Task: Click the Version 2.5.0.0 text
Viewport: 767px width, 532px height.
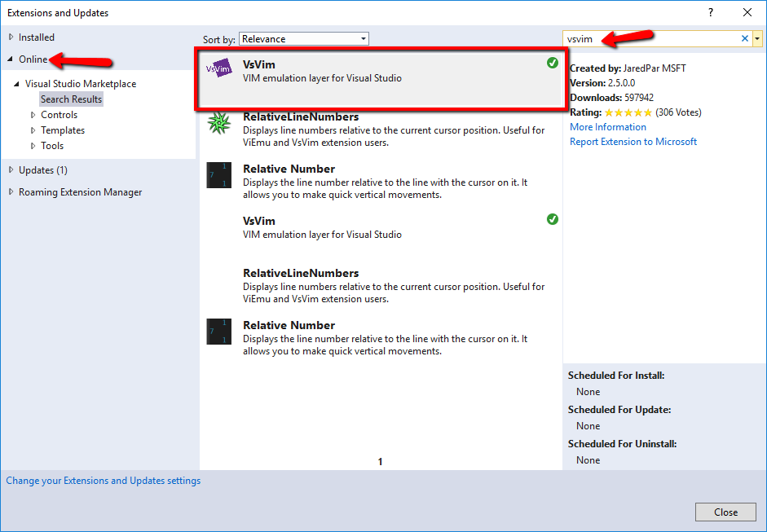Action: 602,83
